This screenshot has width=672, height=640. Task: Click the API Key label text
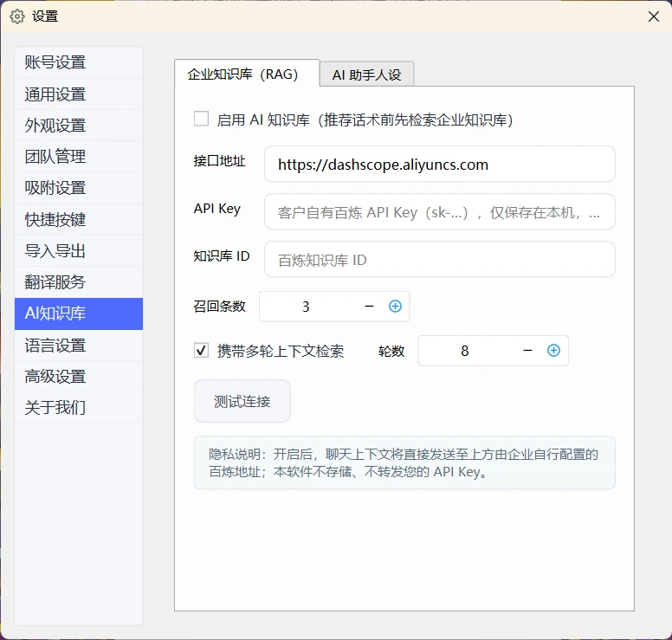(x=216, y=209)
